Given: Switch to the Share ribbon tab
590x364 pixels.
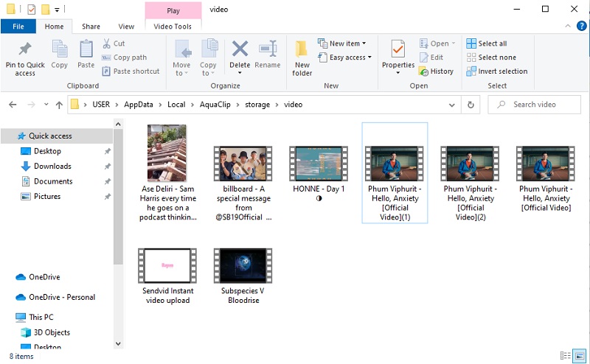Looking at the screenshot, I should click(x=91, y=27).
